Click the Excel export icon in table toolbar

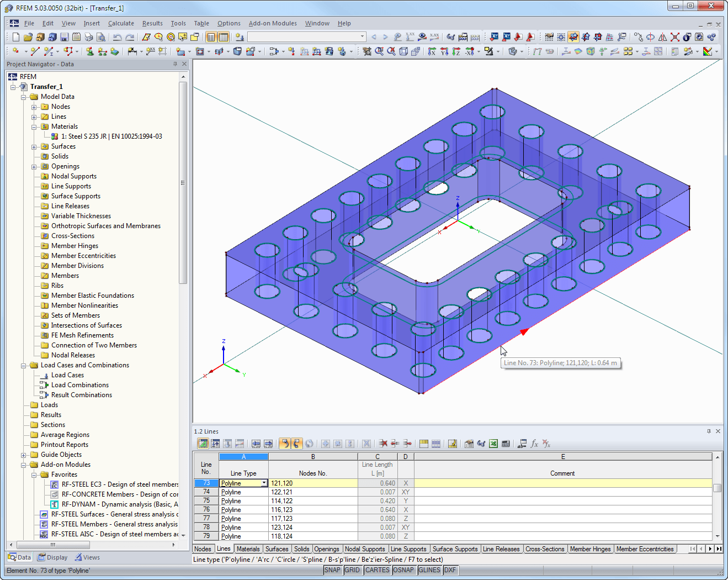coord(493,444)
